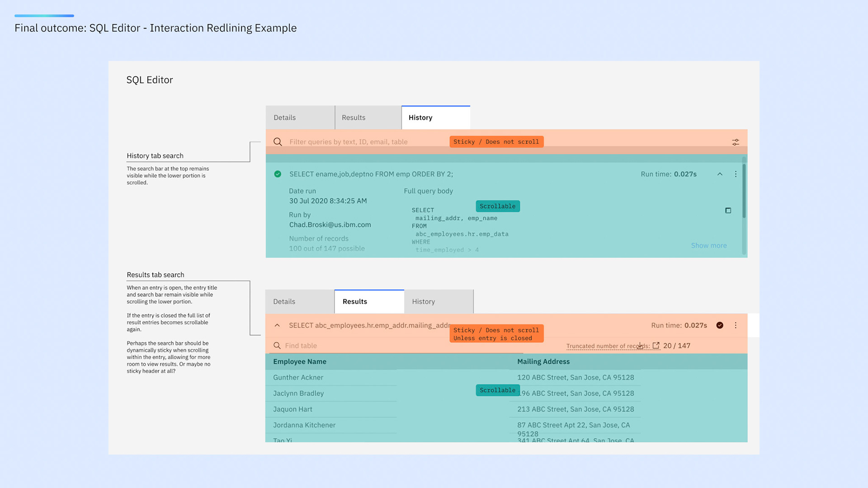Image resolution: width=868 pixels, height=488 pixels.
Task: Click the Show more link
Action: tap(708, 245)
